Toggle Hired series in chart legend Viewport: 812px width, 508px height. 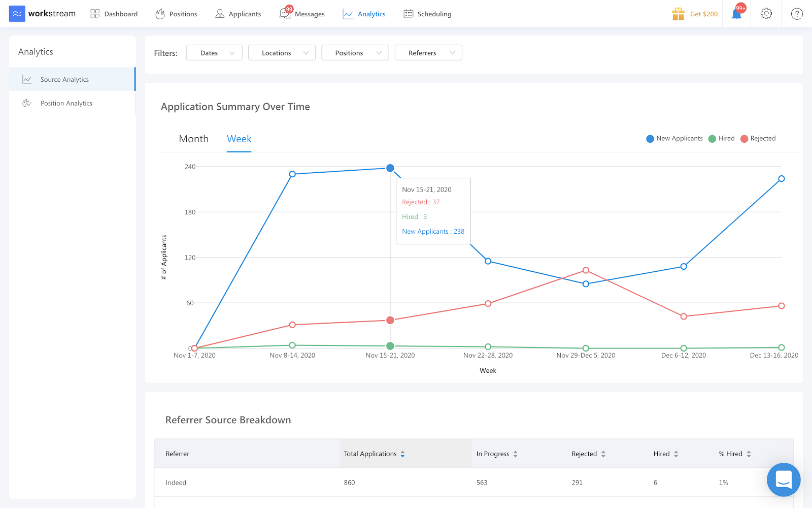[722, 139]
